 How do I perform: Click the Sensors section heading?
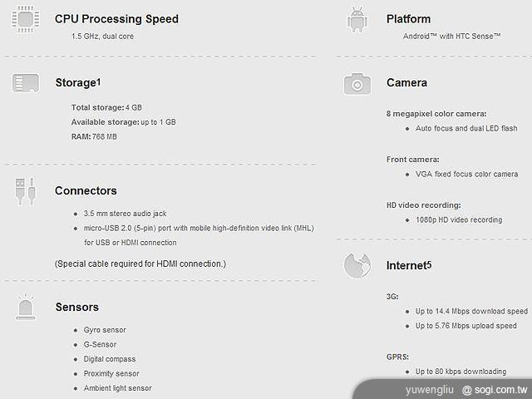click(x=76, y=308)
